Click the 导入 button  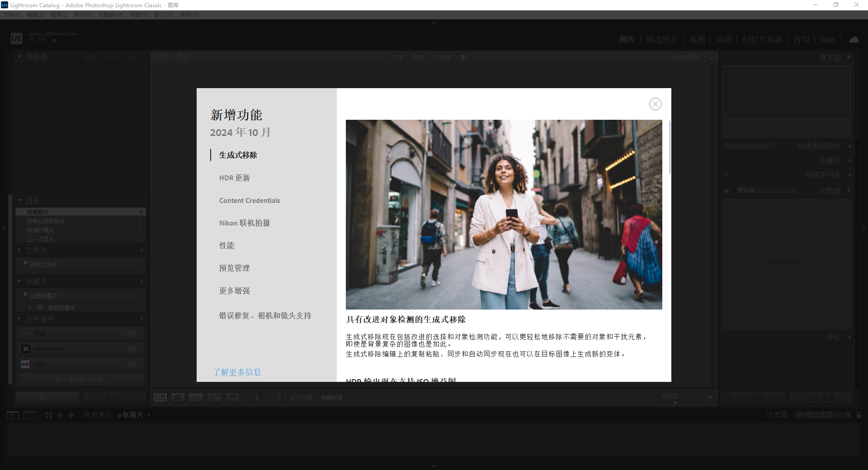(47, 397)
